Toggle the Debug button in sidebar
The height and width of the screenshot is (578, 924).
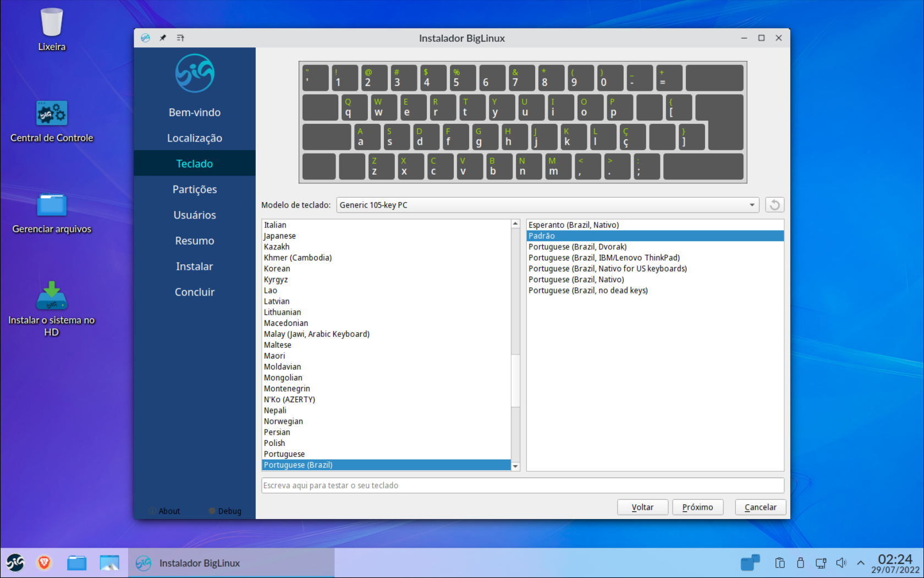(x=225, y=511)
